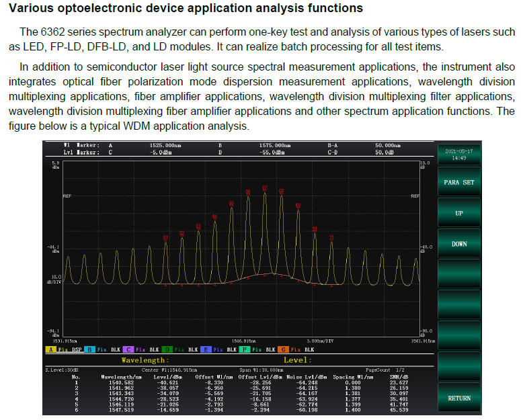
Task: Open the PARA SET softkey
Action: pos(459,182)
